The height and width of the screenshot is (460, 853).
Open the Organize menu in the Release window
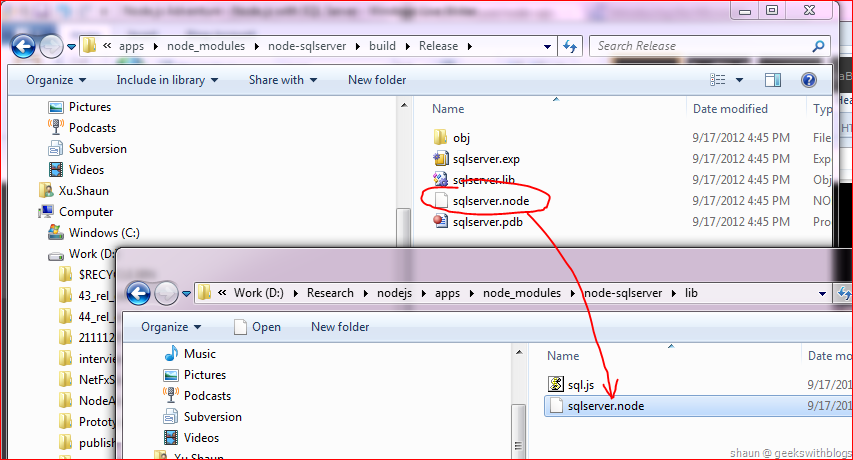[56, 80]
